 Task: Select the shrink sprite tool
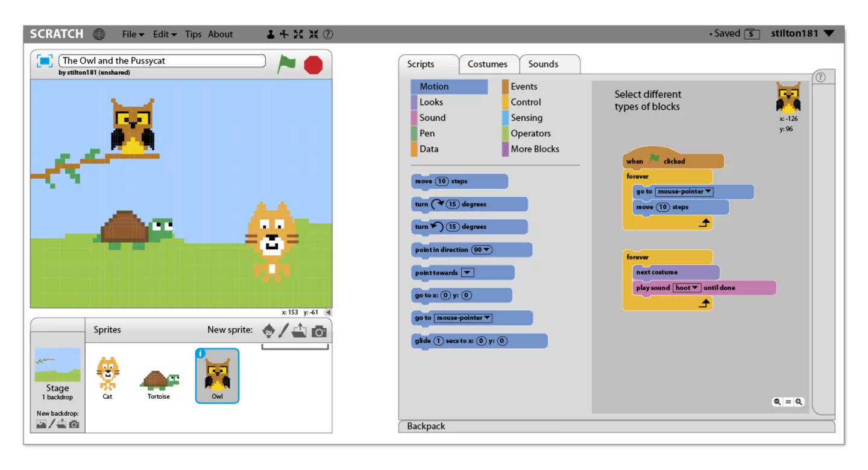pos(313,34)
